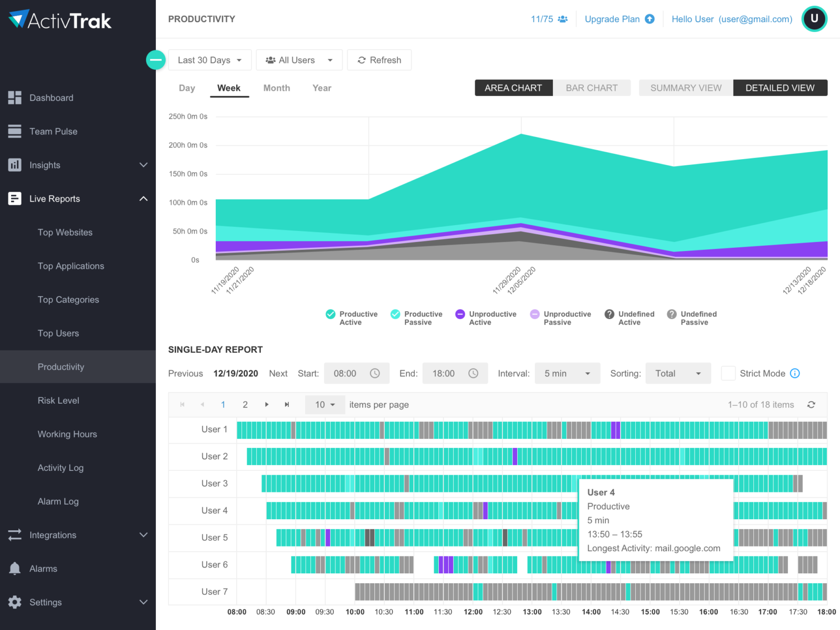This screenshot has height=630, width=840.
Task: Open the clock icon in Start time field
Action: pyautogui.click(x=375, y=373)
